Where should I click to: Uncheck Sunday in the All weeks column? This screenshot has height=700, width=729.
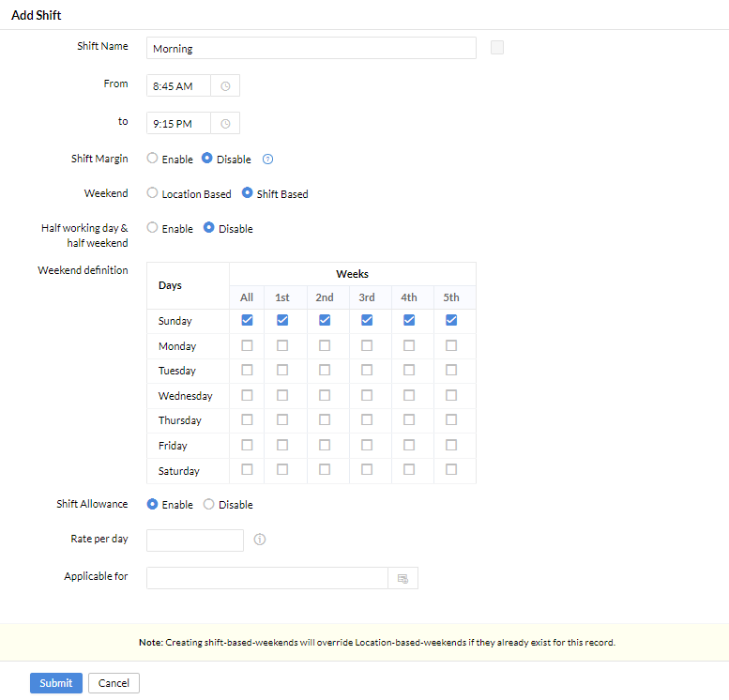click(x=247, y=320)
